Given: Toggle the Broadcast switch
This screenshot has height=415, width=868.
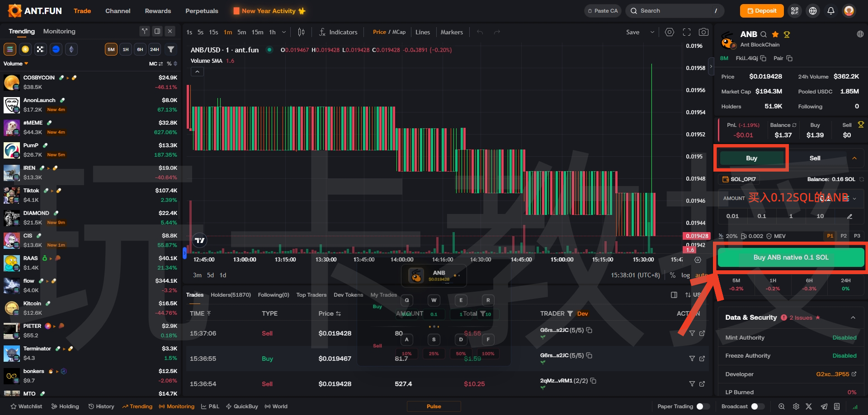Looking at the screenshot, I should [757, 406].
